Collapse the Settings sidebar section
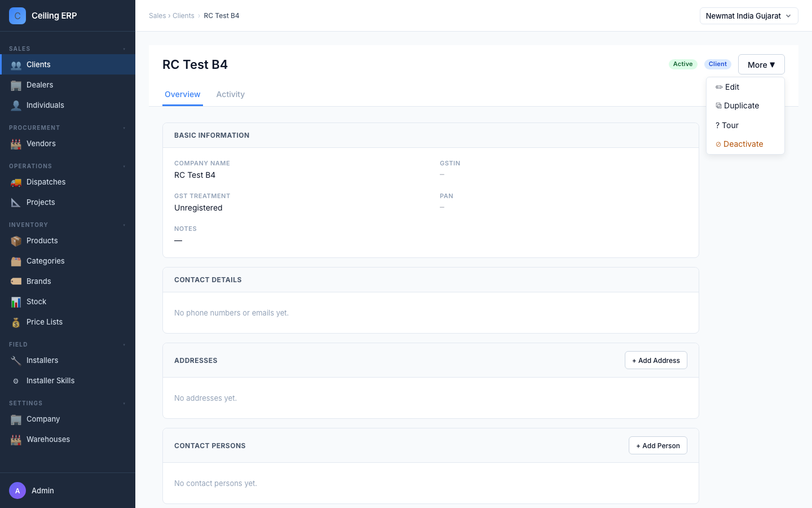 [124, 404]
